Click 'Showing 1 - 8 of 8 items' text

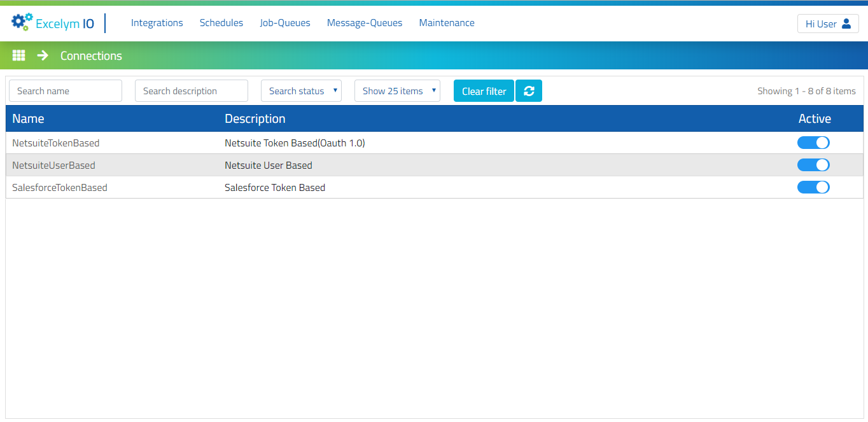coord(806,91)
